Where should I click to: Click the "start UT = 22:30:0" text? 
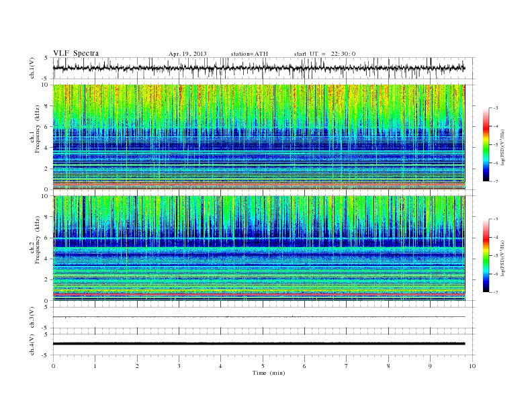click(x=324, y=54)
